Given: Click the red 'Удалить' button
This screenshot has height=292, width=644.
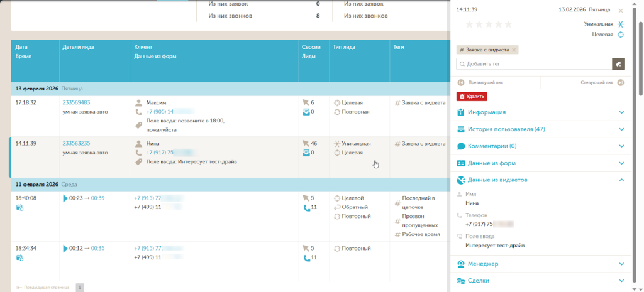Looking at the screenshot, I should (472, 96).
